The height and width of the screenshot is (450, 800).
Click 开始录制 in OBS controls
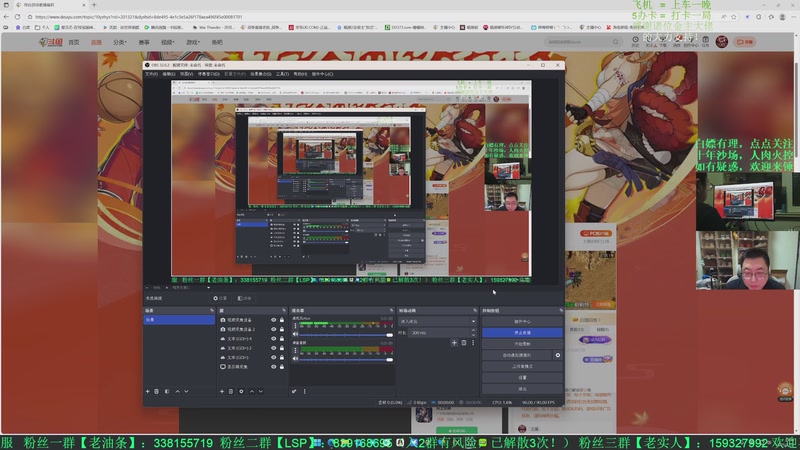(522, 344)
